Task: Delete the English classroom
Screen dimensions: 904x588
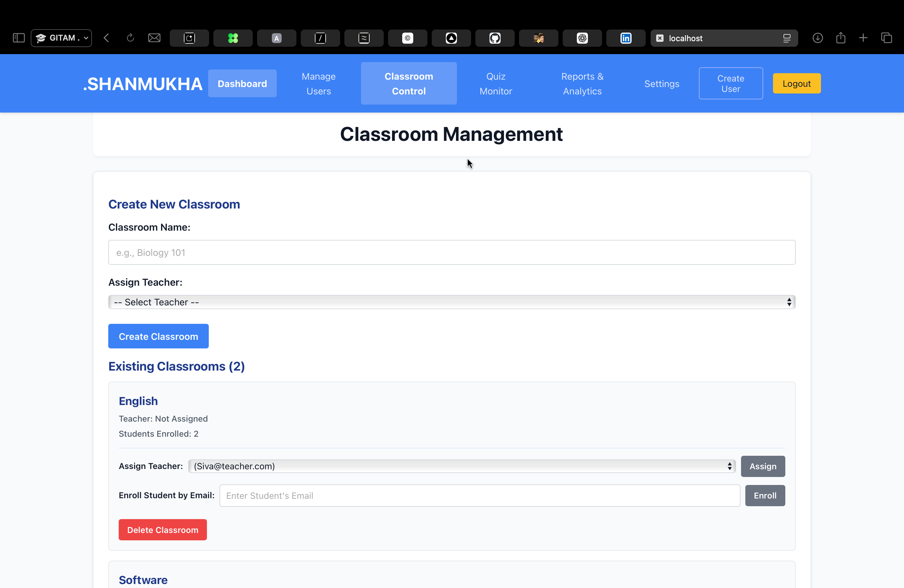Action: click(163, 530)
